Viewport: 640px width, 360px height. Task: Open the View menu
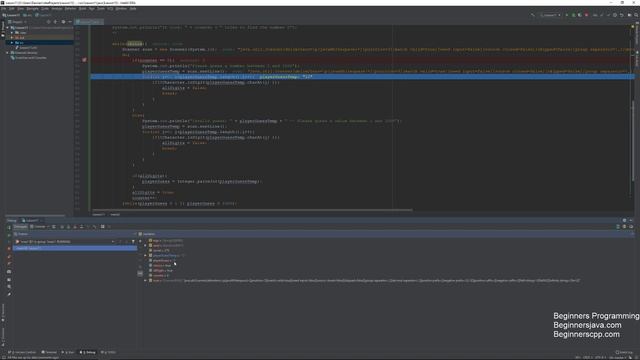click(20, 9)
